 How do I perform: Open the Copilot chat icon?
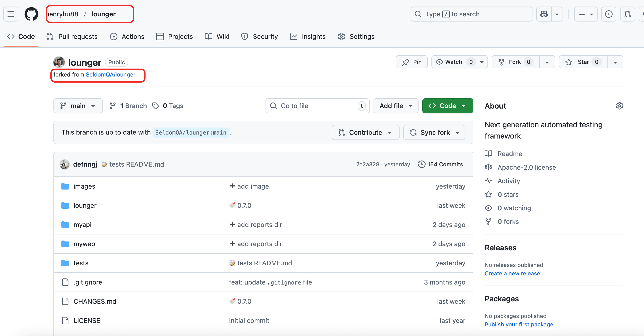click(544, 14)
